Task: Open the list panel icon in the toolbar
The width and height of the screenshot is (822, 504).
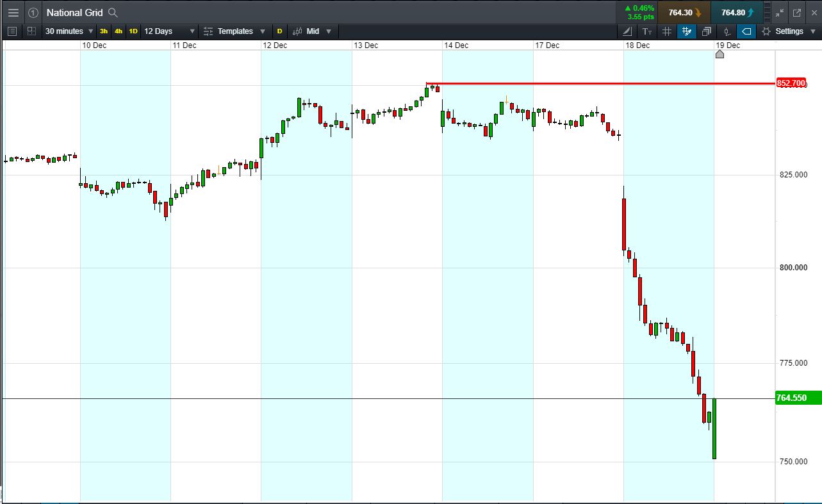Action: point(12,31)
